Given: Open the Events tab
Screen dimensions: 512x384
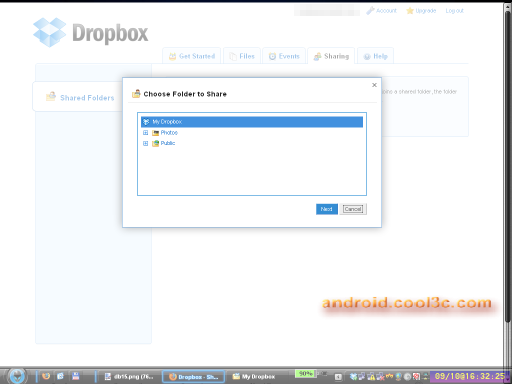Looking at the screenshot, I should click(x=284, y=56).
